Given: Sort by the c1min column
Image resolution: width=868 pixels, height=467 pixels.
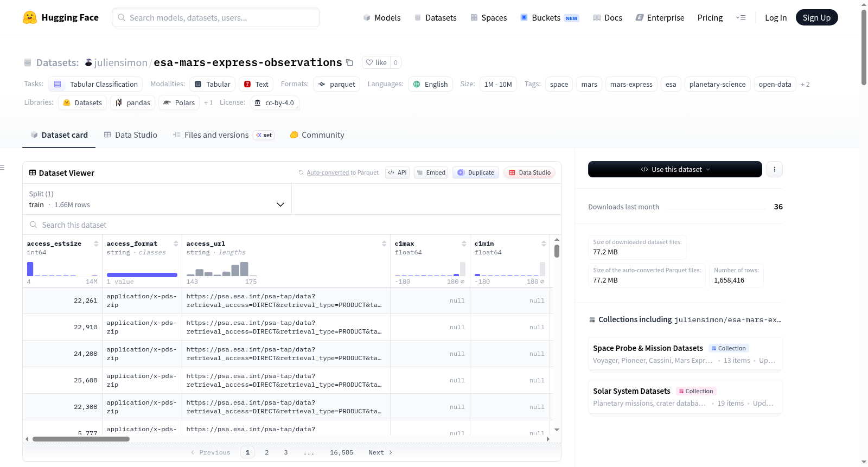Looking at the screenshot, I should 544,244.
